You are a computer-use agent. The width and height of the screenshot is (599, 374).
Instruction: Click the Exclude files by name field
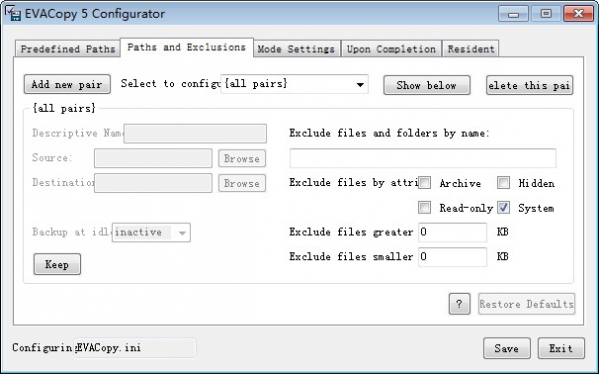point(423,158)
